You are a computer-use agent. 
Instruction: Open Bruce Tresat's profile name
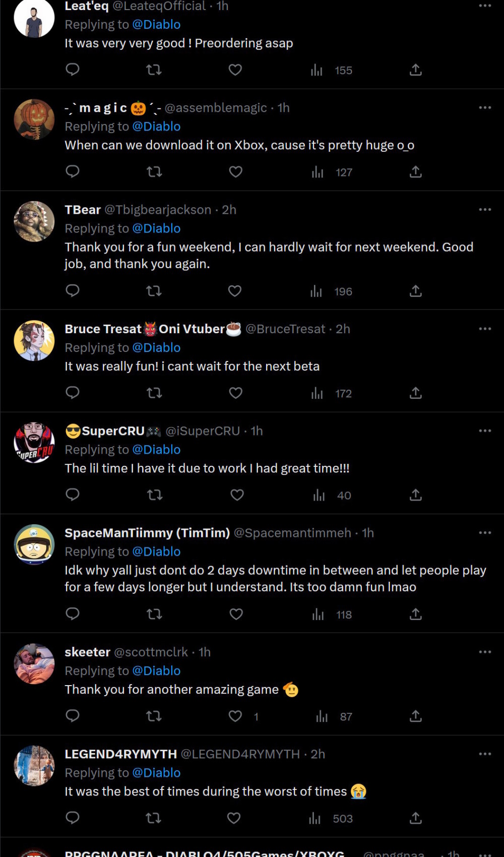[103, 329]
